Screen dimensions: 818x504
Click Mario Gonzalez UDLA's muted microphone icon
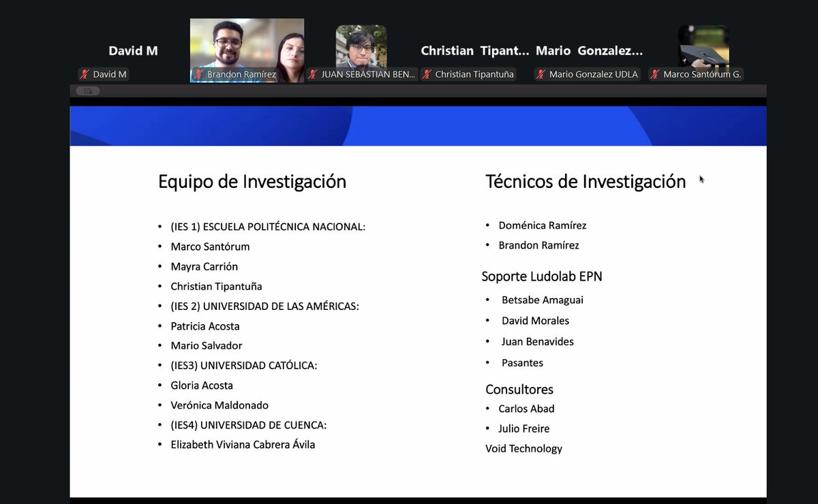[541, 74]
